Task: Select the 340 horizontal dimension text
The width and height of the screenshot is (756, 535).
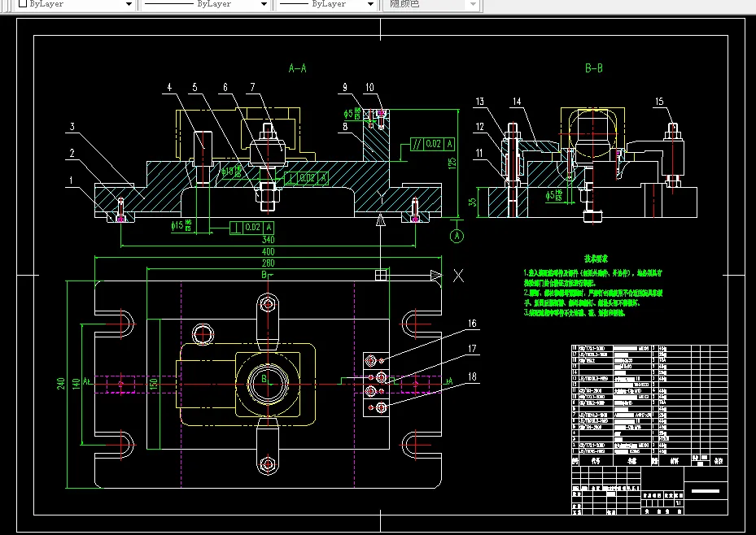Action: 268,240
